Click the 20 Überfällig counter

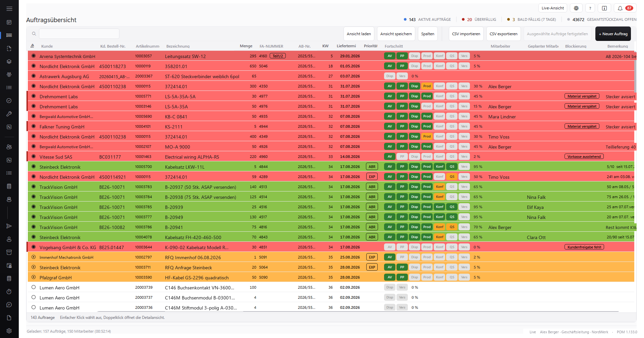(x=479, y=19)
